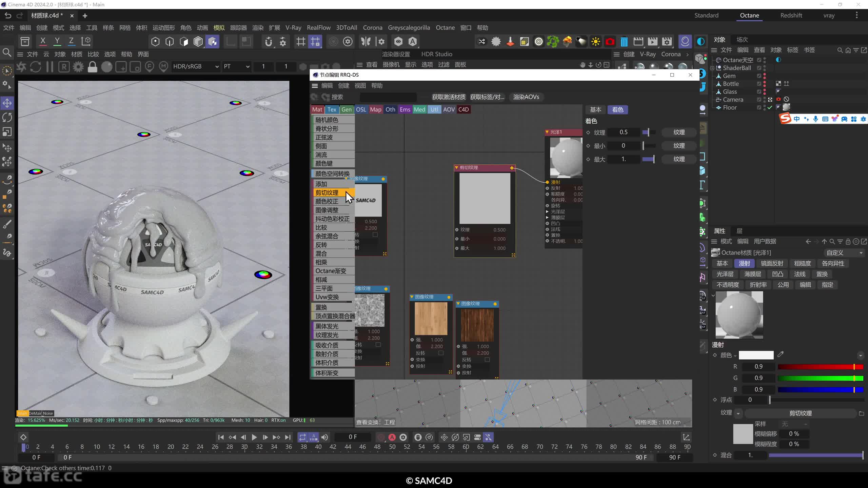Open the 创建 menu in node editor

pos(343,86)
